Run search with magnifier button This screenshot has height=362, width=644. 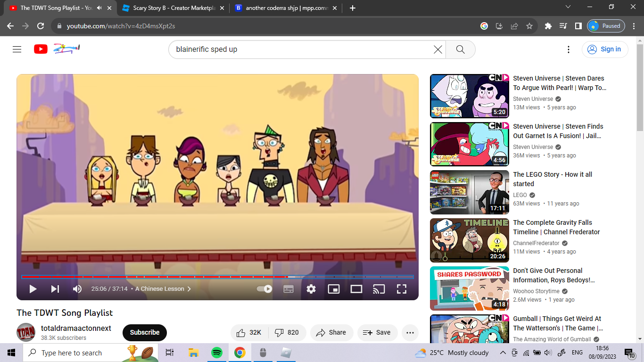click(461, 49)
